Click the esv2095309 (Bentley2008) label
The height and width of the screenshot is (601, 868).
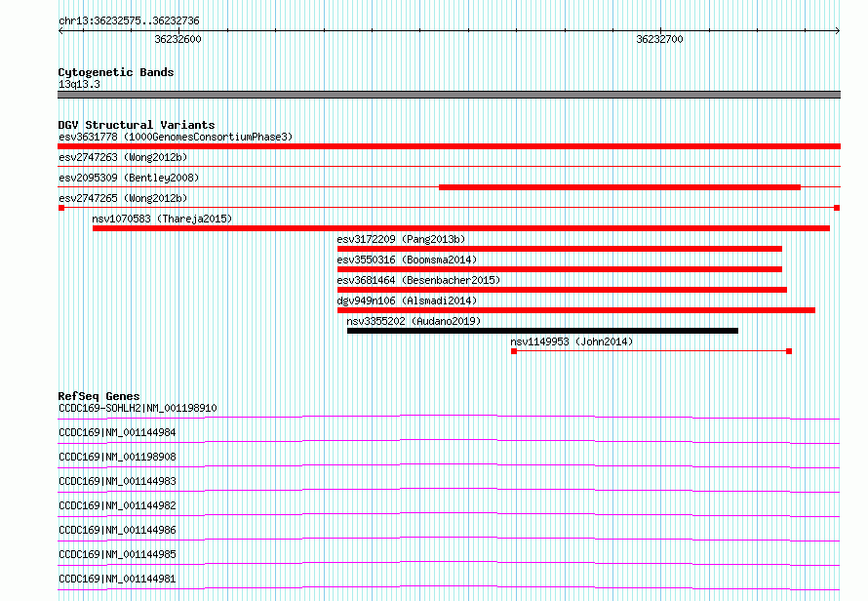coord(129,178)
